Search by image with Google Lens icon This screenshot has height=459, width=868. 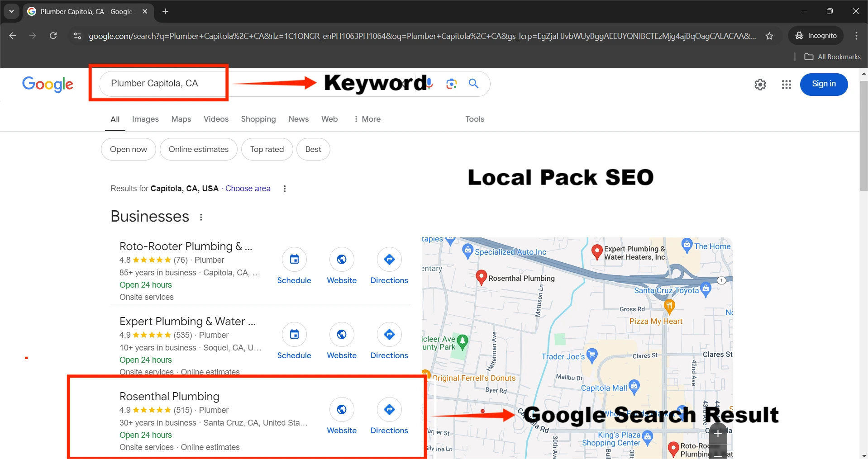point(451,84)
